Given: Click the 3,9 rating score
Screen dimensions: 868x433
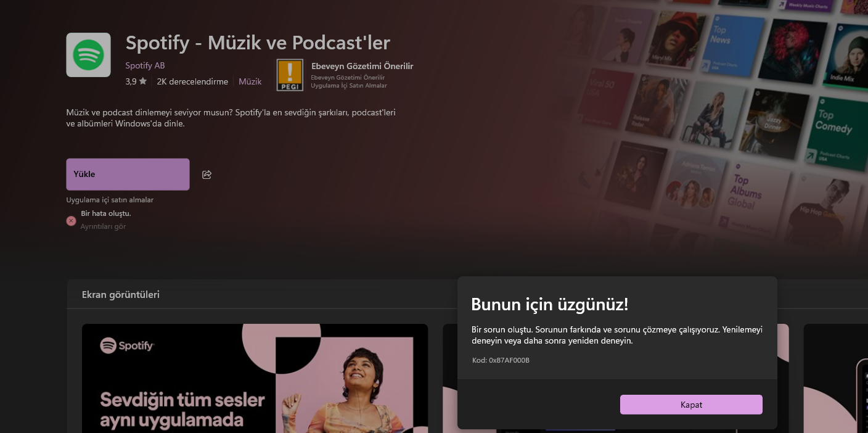Looking at the screenshot, I should 131,81.
